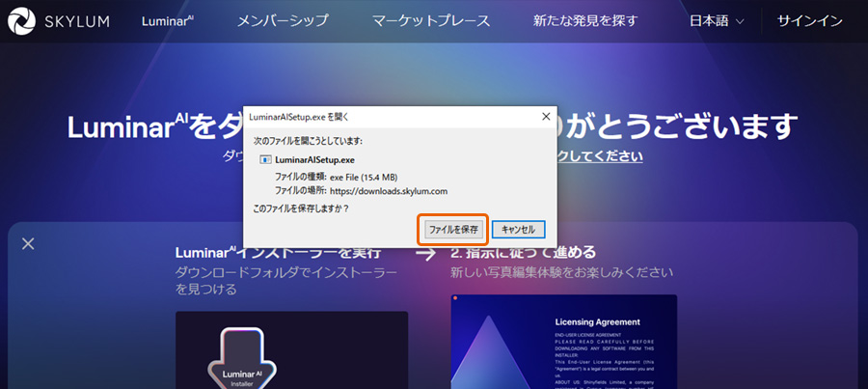Open 新たな発見を探す menu item
The height and width of the screenshot is (389, 868).
[x=585, y=21]
